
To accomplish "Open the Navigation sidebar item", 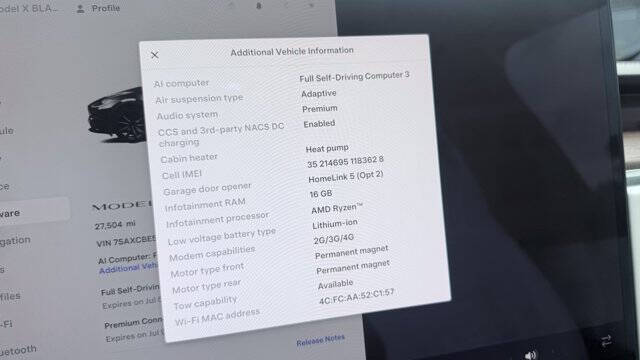I will (15, 241).
